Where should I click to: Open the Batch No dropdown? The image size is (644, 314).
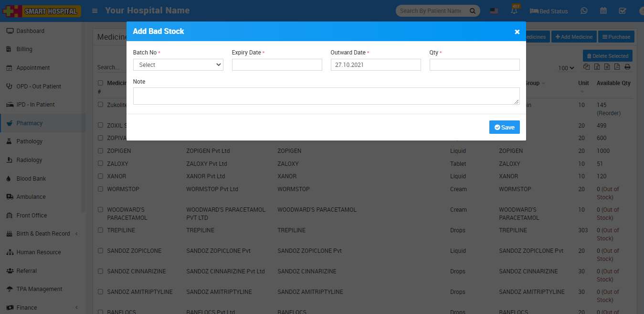click(x=178, y=65)
